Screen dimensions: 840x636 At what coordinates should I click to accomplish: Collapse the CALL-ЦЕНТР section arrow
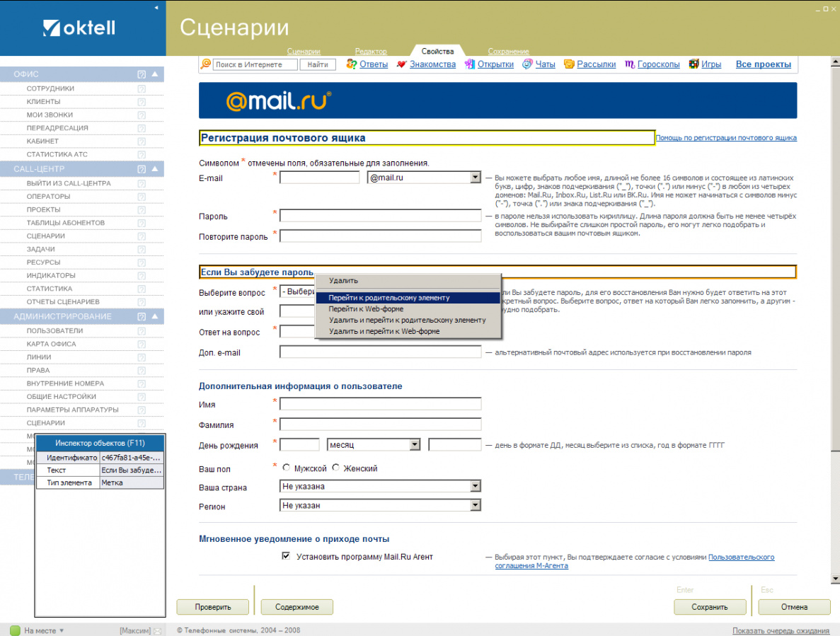(155, 169)
